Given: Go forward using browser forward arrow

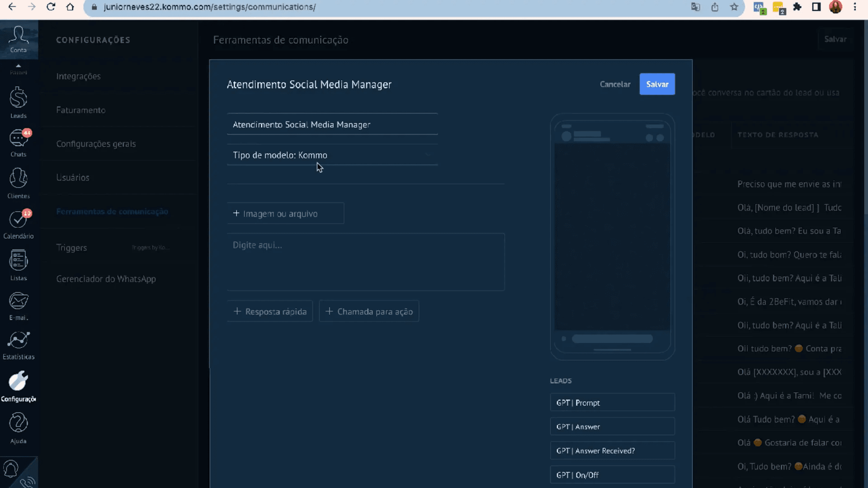Looking at the screenshot, I should tap(32, 7).
